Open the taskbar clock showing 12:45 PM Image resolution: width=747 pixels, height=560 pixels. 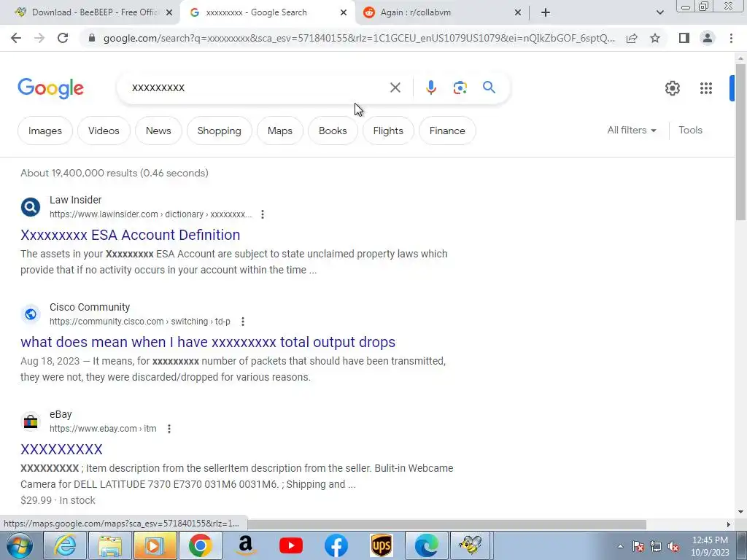(710, 546)
